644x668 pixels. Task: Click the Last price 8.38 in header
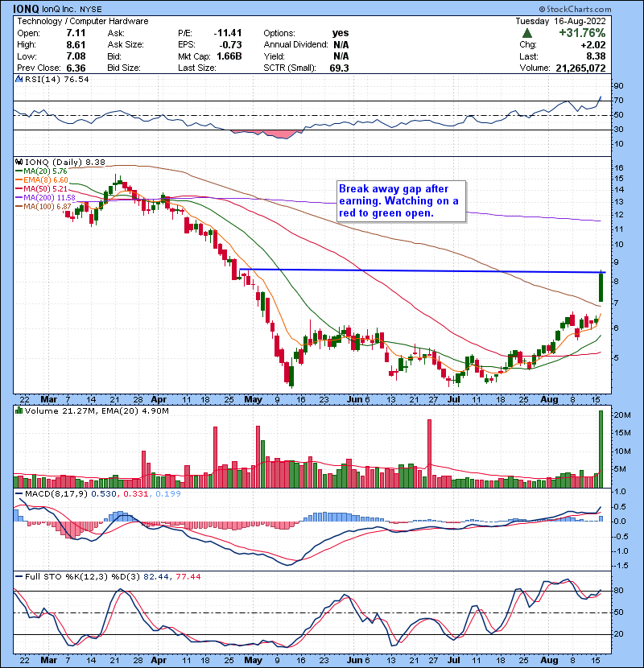[596, 56]
